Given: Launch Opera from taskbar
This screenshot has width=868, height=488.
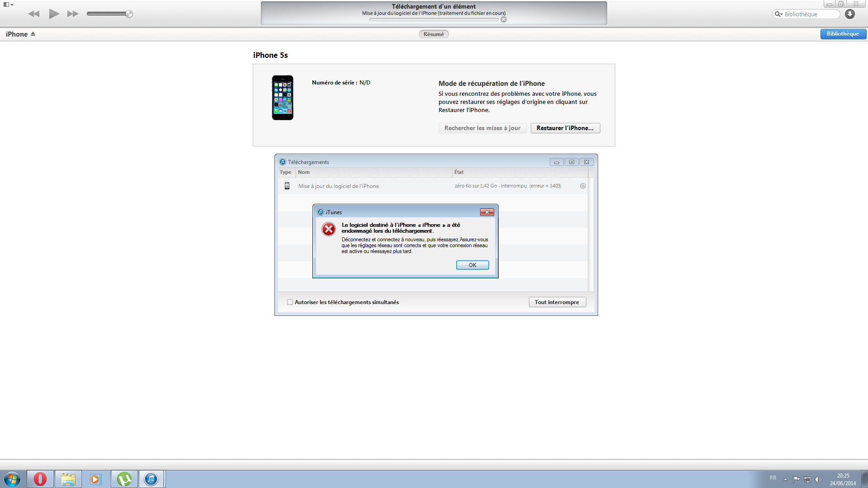Looking at the screenshot, I should (x=40, y=479).
